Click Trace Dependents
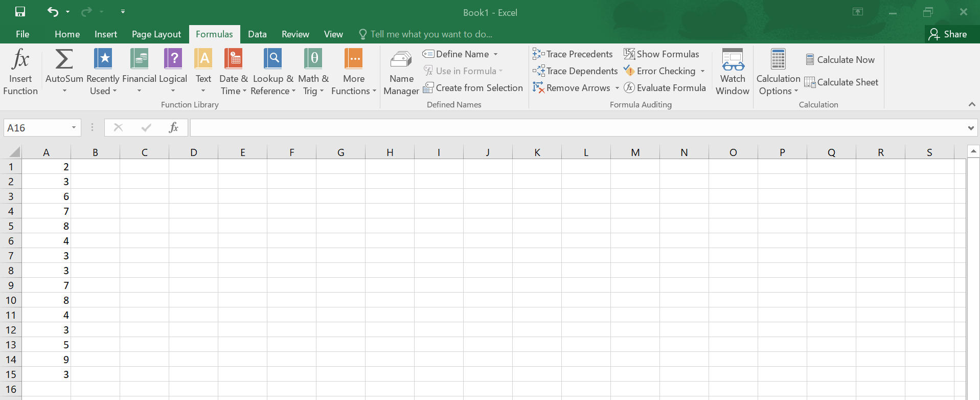The width and height of the screenshot is (980, 400). 575,71
